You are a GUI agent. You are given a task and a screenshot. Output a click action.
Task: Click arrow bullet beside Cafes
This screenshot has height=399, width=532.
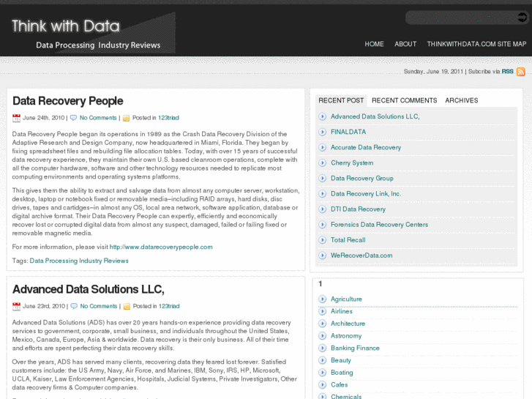pos(322,385)
